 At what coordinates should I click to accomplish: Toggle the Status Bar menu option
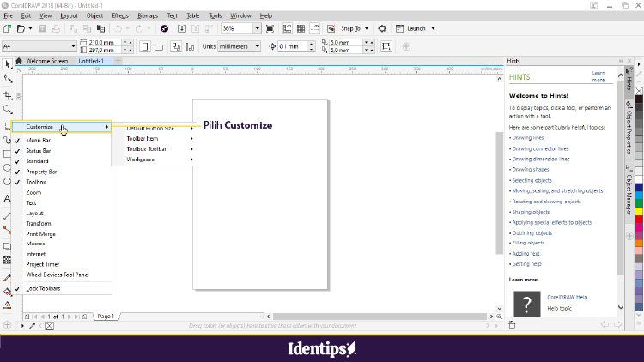coord(38,150)
